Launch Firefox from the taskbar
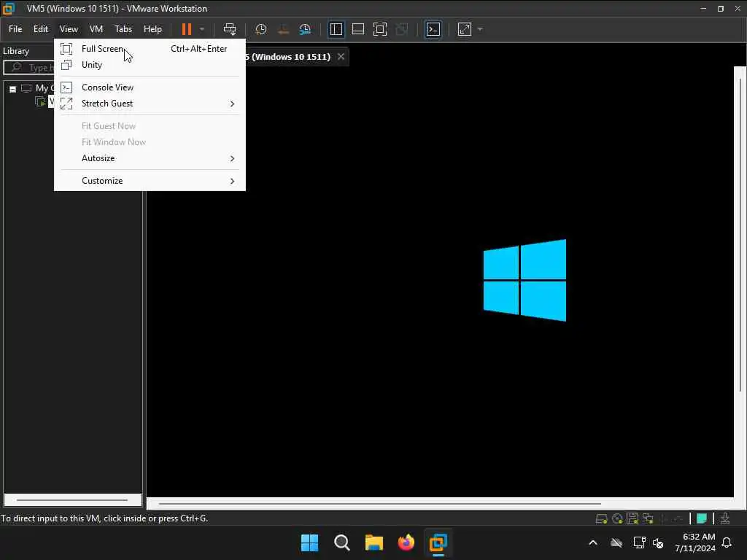This screenshot has width=747, height=560. pos(406,542)
